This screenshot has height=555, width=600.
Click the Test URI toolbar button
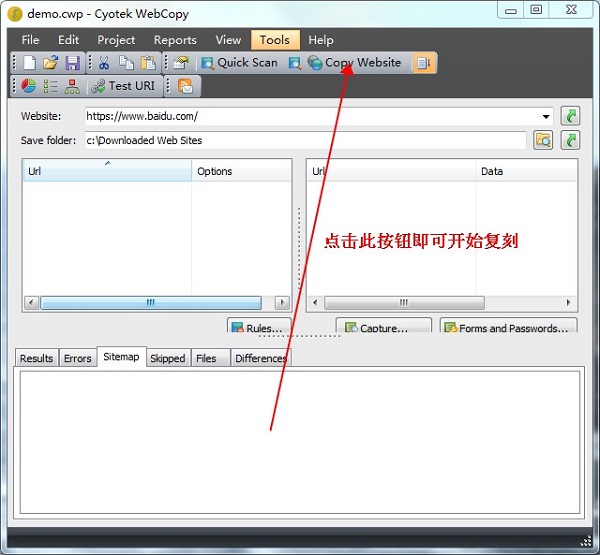coord(125,86)
